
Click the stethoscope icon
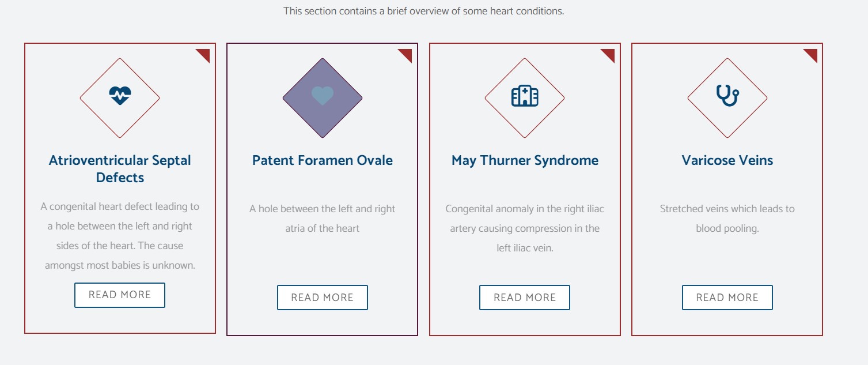[727, 96]
